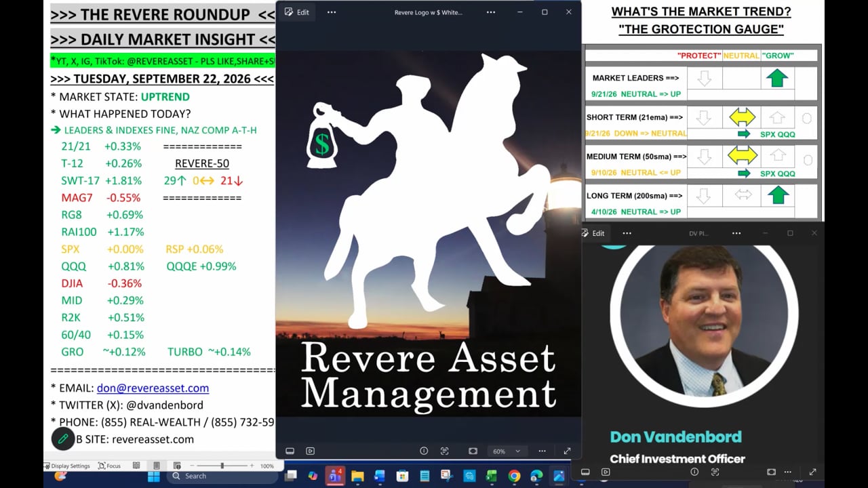Open file info in the DV Photos window
Screen dimensions: 868x488
(694, 472)
